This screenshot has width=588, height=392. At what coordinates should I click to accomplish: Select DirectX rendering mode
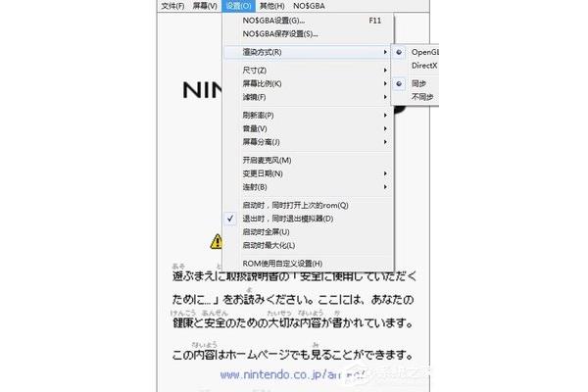pyautogui.click(x=416, y=66)
